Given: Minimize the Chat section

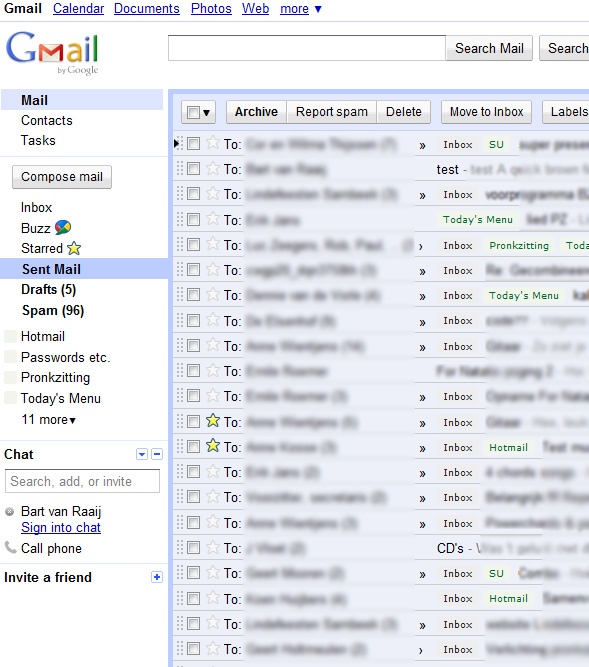Looking at the screenshot, I should click(x=157, y=454).
